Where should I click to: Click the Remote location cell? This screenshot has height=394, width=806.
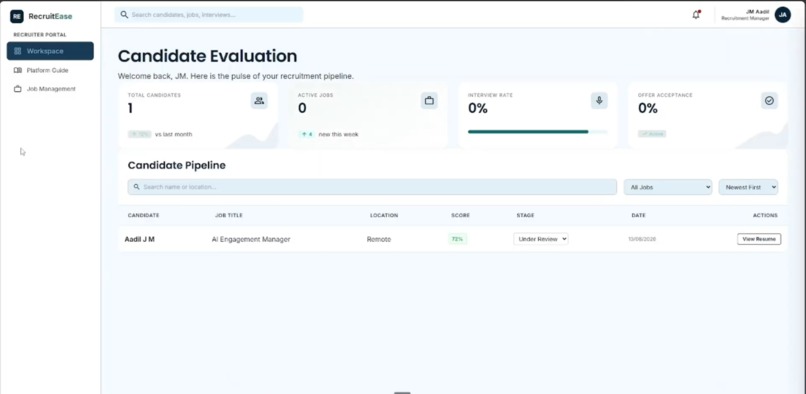tap(379, 239)
